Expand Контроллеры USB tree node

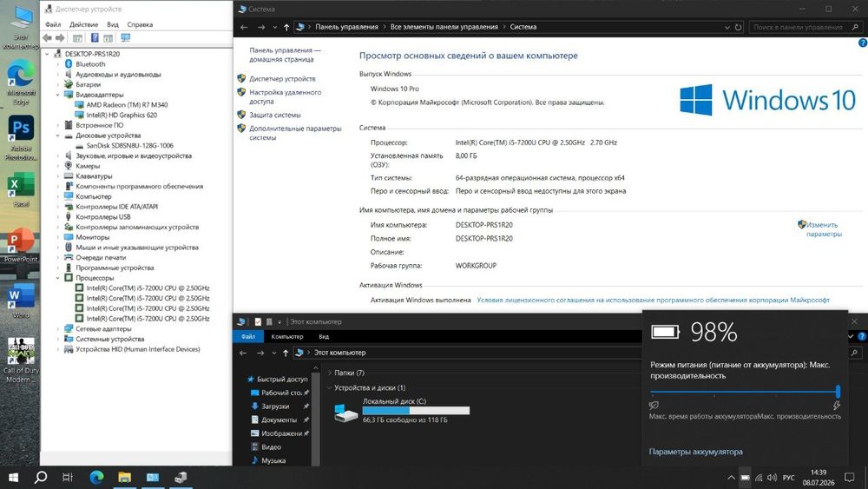[57, 217]
